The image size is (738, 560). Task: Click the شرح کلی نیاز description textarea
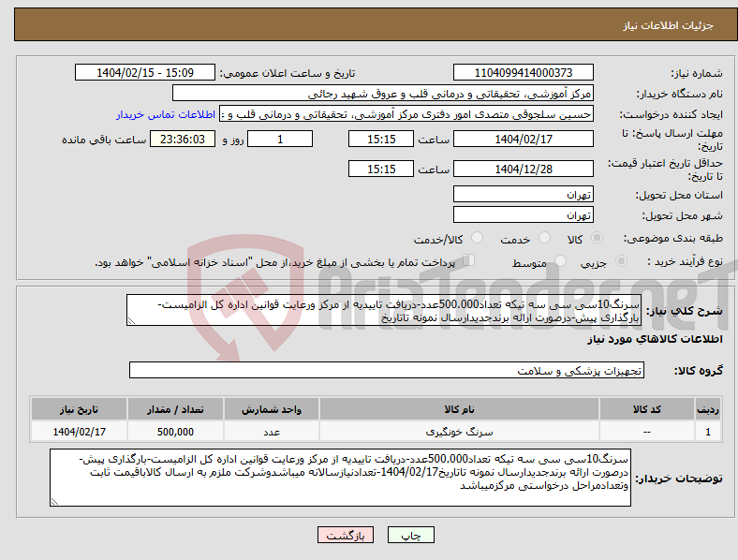(384, 310)
